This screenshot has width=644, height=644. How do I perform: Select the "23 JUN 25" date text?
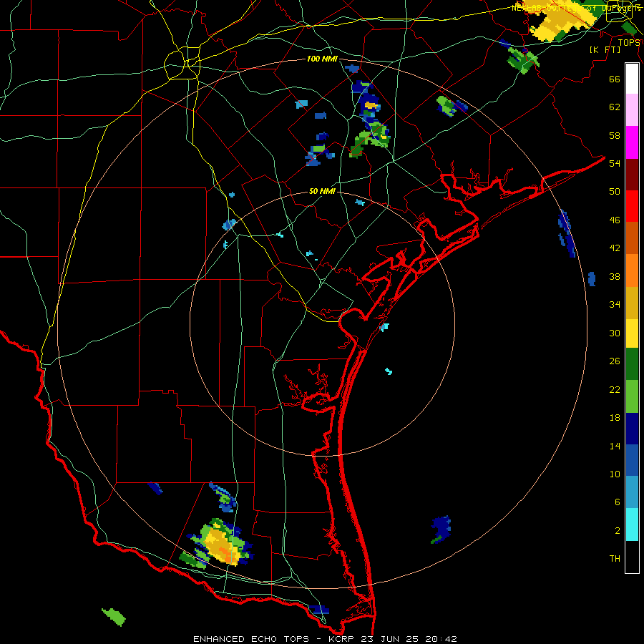tap(389, 639)
